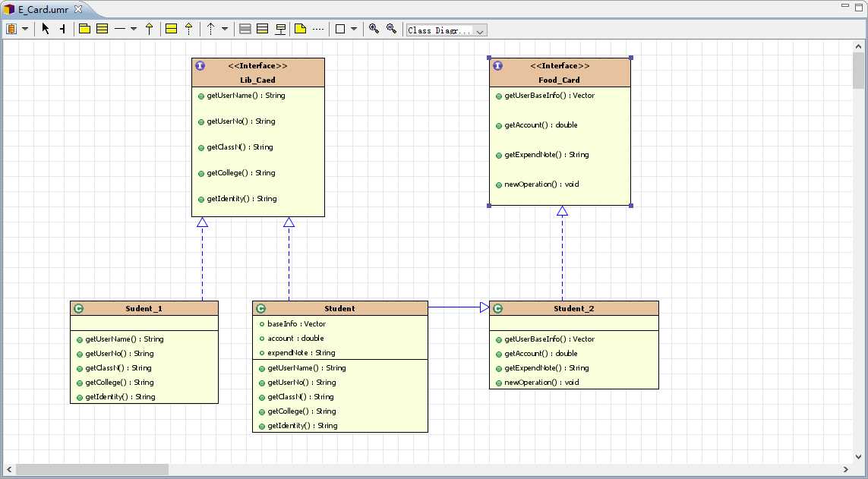Select the solid line association tool
This screenshot has width=868, height=479.
tap(119, 29)
